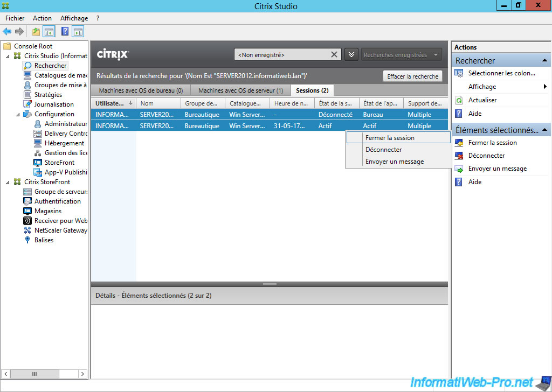Clear search field with X button
Screen dimensions: 552x392
click(x=334, y=54)
